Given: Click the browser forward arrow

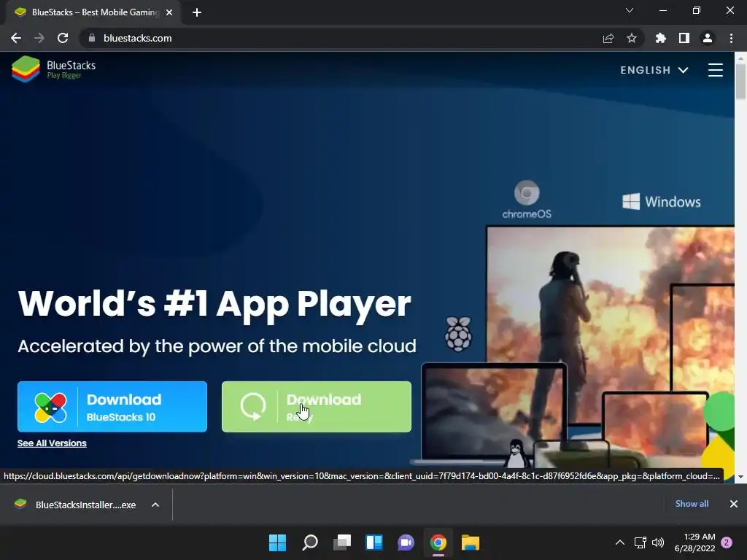Looking at the screenshot, I should point(39,38).
